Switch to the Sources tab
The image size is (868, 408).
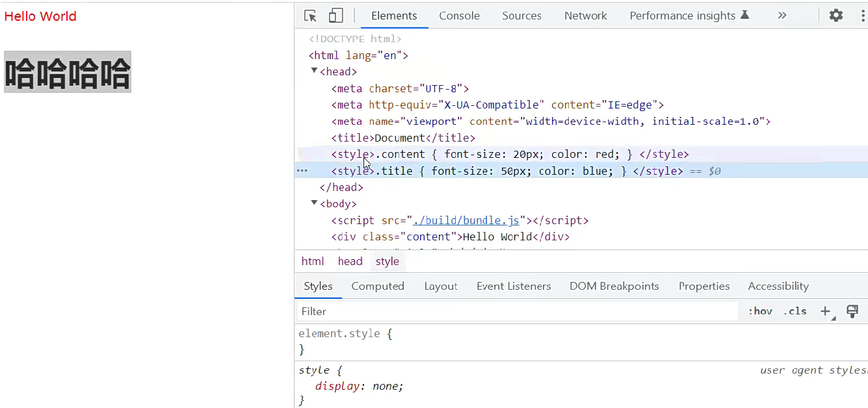(x=521, y=16)
